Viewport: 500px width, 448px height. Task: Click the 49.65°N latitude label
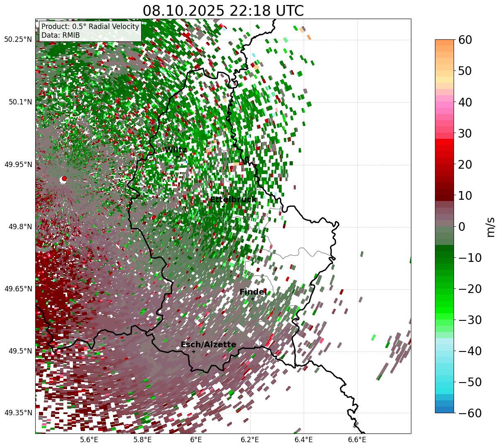click(18, 289)
